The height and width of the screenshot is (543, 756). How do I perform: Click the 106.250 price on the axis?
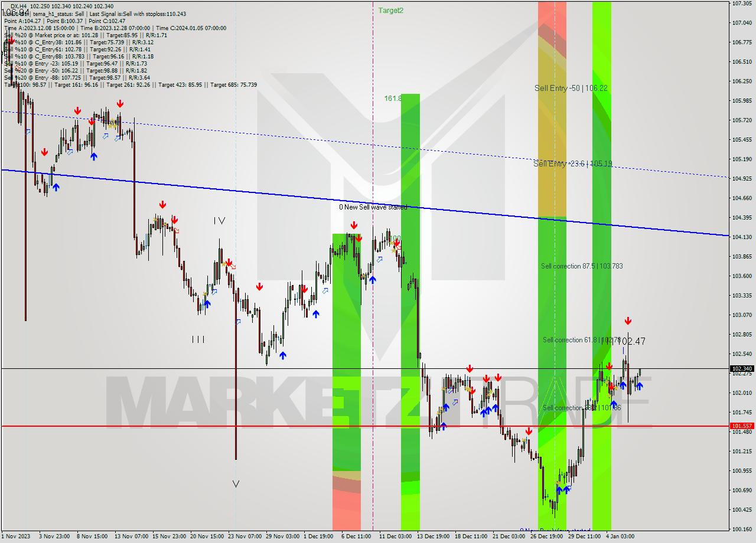[742, 81]
